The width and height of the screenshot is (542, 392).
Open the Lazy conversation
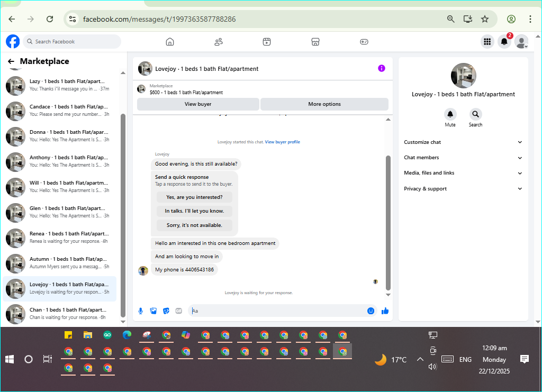pyautogui.click(x=59, y=86)
